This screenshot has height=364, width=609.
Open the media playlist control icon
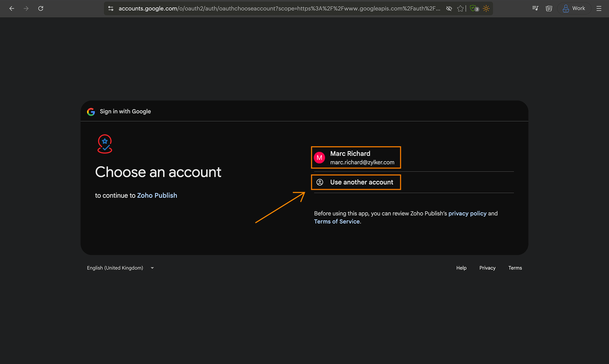tap(535, 8)
